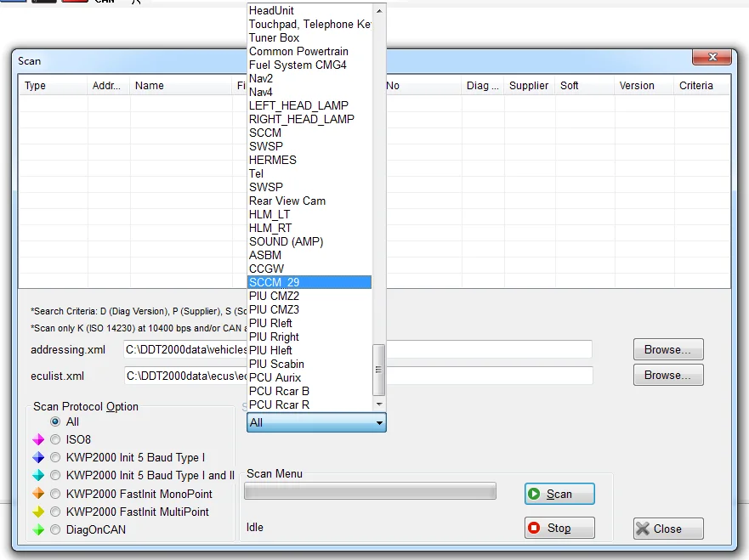Select HLM_RT in the list
Viewport: 749px width, 560px height.
(x=309, y=229)
